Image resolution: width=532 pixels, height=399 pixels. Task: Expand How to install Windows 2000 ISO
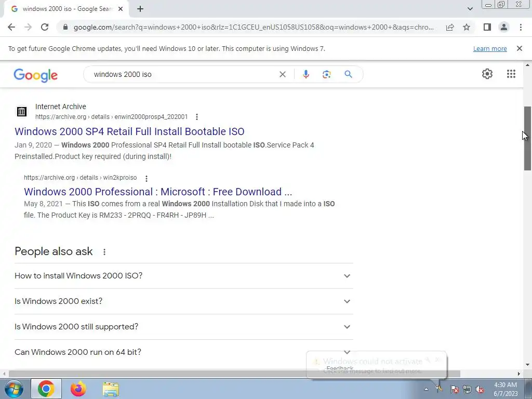pyautogui.click(x=184, y=276)
